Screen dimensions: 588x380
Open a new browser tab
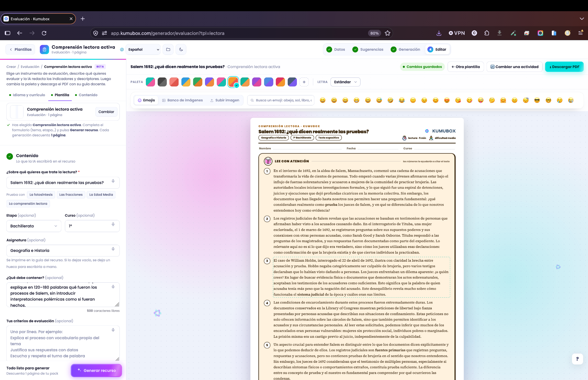click(x=83, y=19)
